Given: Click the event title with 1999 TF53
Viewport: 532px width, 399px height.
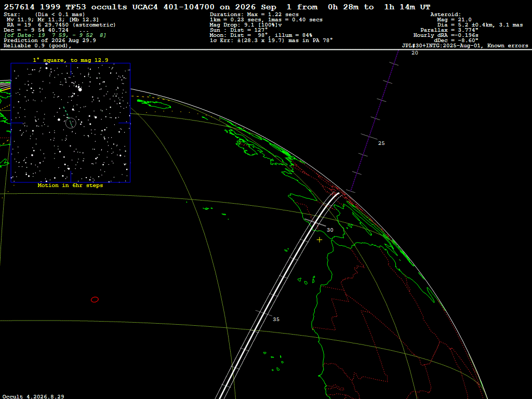Looking at the screenshot, I should point(217,7).
